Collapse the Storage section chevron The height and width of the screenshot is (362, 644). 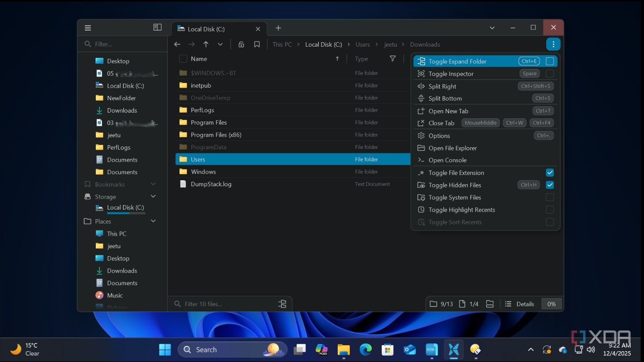(153, 196)
